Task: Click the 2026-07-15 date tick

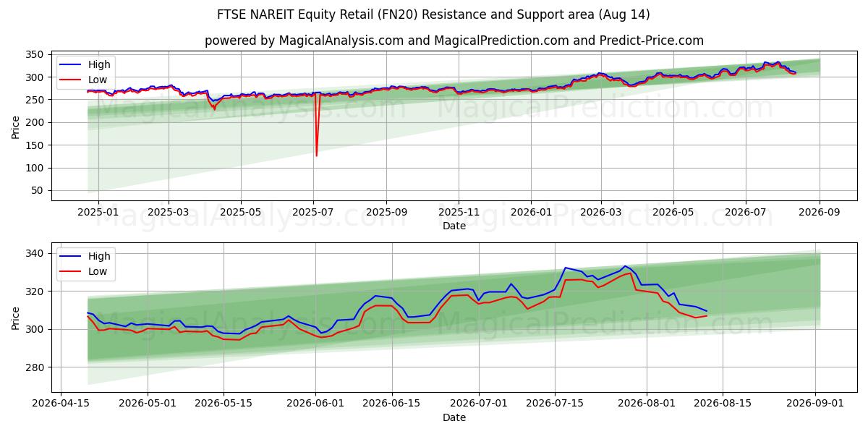Action: [555, 404]
